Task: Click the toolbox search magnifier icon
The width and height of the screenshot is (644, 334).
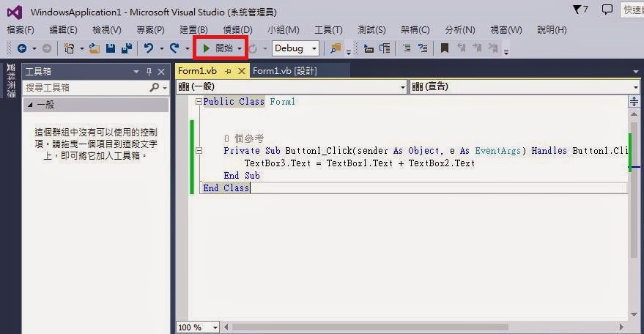Action: 155,87
